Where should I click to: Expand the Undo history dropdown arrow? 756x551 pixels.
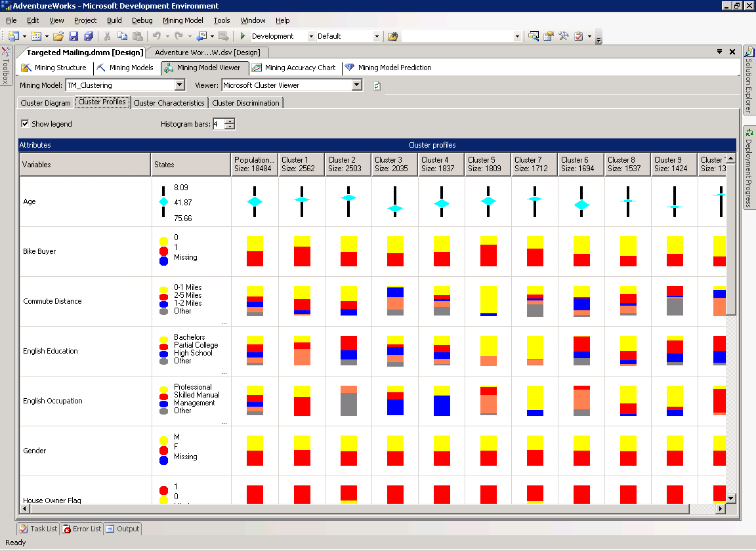click(167, 36)
